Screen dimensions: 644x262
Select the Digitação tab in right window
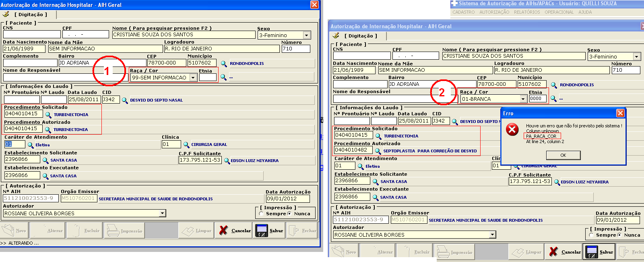point(358,36)
